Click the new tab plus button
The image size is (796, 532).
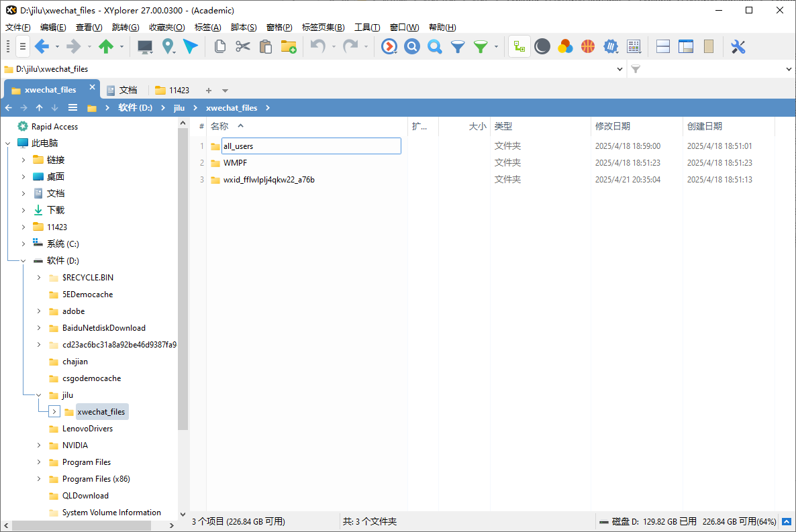(210, 89)
